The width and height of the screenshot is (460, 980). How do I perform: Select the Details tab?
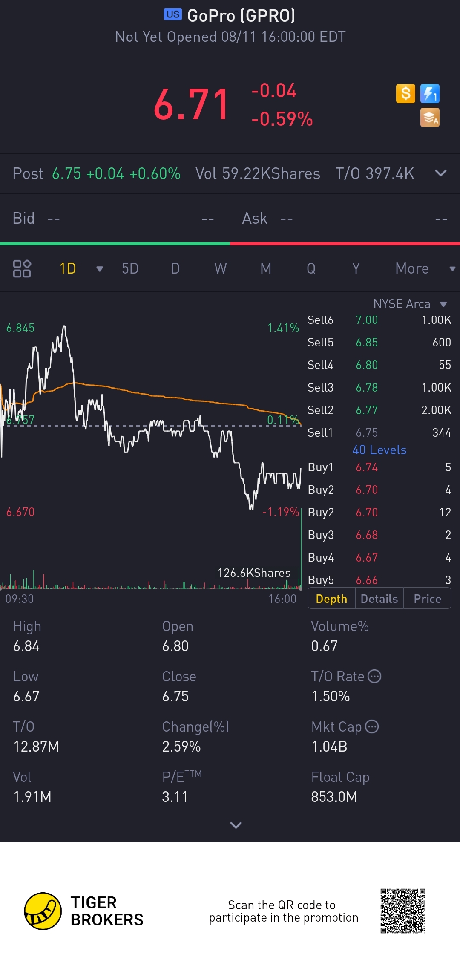coord(379,599)
